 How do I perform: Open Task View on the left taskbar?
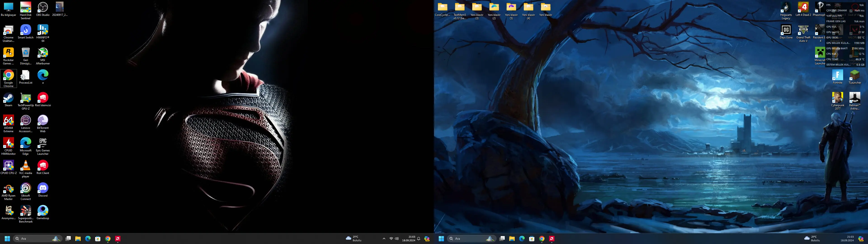(68, 239)
